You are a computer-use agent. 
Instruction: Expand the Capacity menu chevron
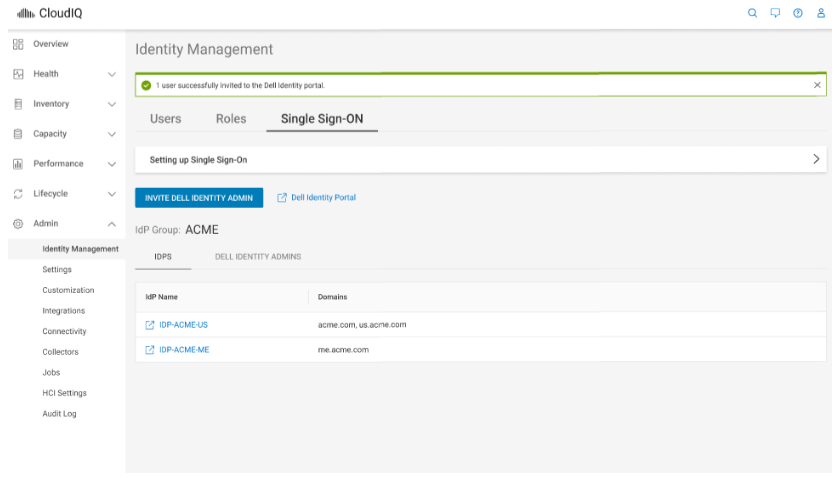coord(111,134)
